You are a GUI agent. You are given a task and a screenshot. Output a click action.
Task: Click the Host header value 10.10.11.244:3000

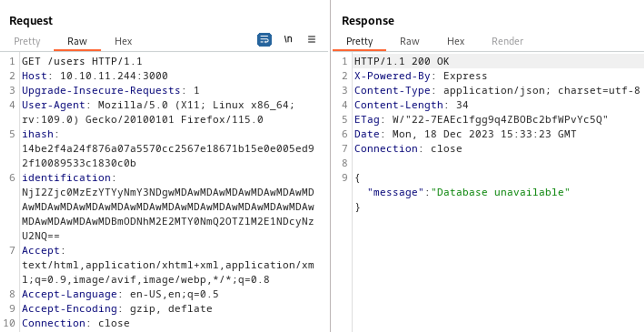pyautogui.click(x=114, y=76)
